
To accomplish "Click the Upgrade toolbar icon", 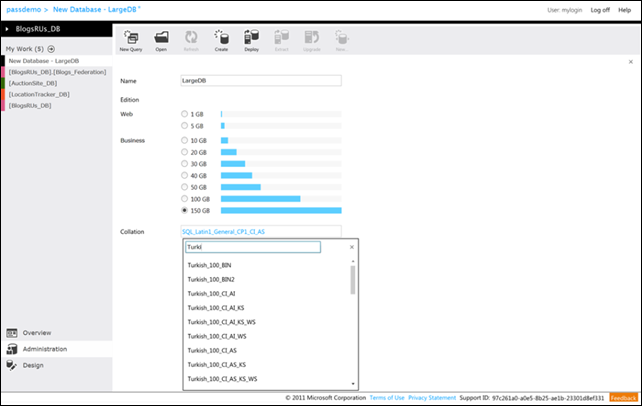I will 312,40.
